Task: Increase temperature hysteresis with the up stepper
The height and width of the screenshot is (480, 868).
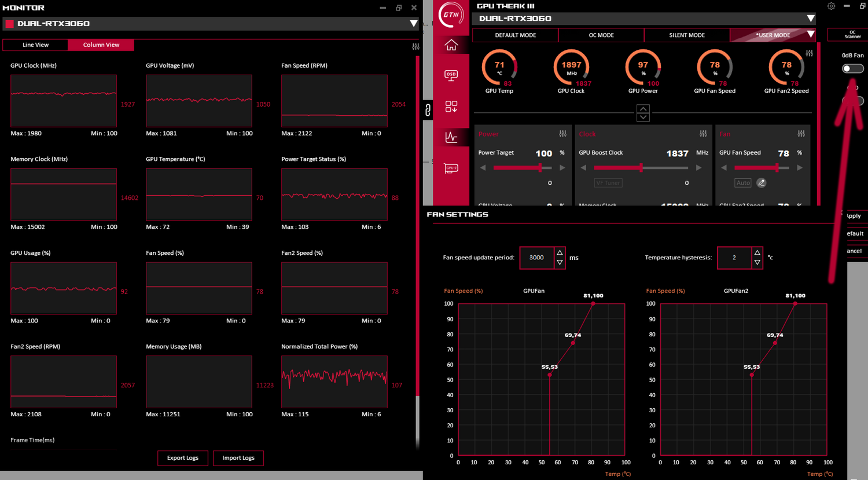Action: [x=757, y=253]
